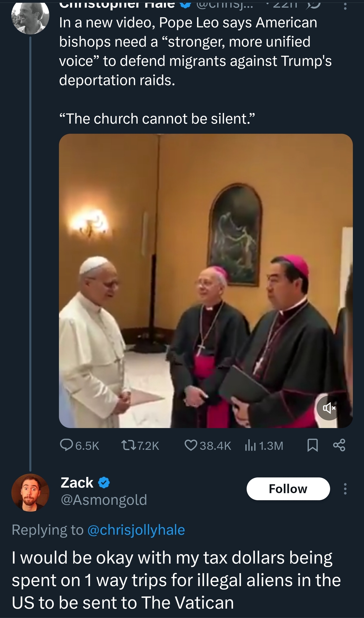The image size is (364, 618).
Task: Unmute the video sound
Action: 329,408
